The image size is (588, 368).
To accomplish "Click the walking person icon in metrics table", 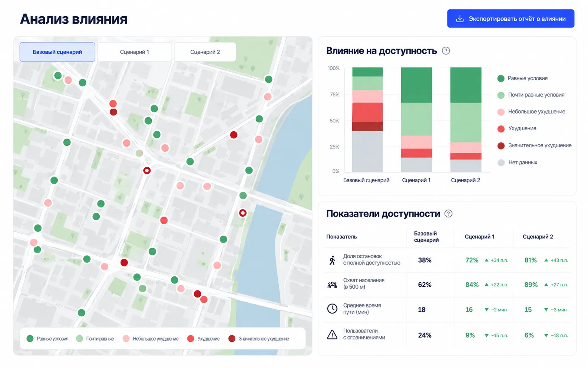I will click(332, 260).
